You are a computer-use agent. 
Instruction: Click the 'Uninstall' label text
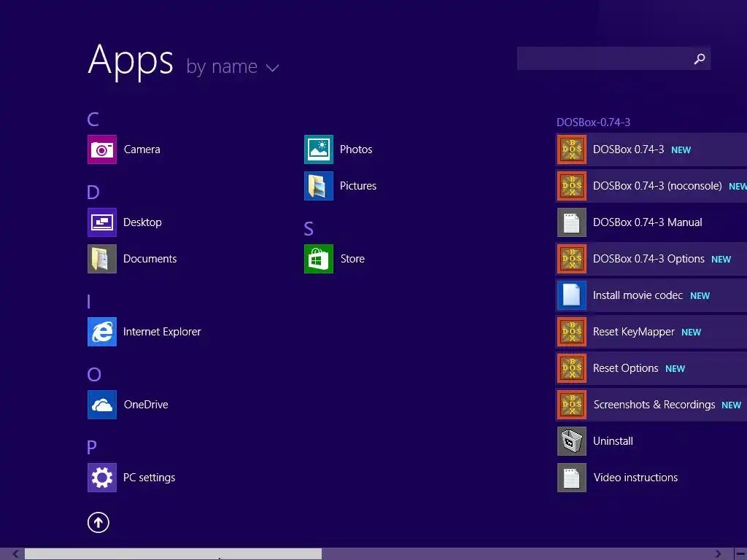[613, 441]
